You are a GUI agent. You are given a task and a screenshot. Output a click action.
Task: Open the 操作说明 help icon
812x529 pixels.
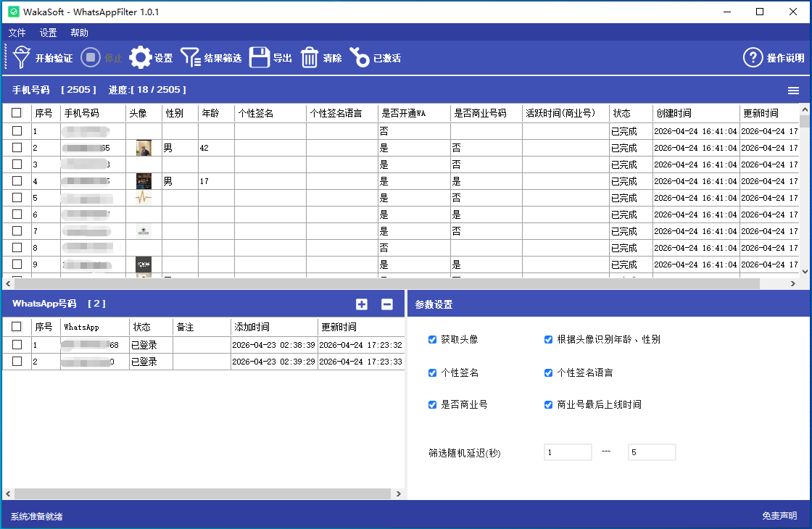(753, 58)
